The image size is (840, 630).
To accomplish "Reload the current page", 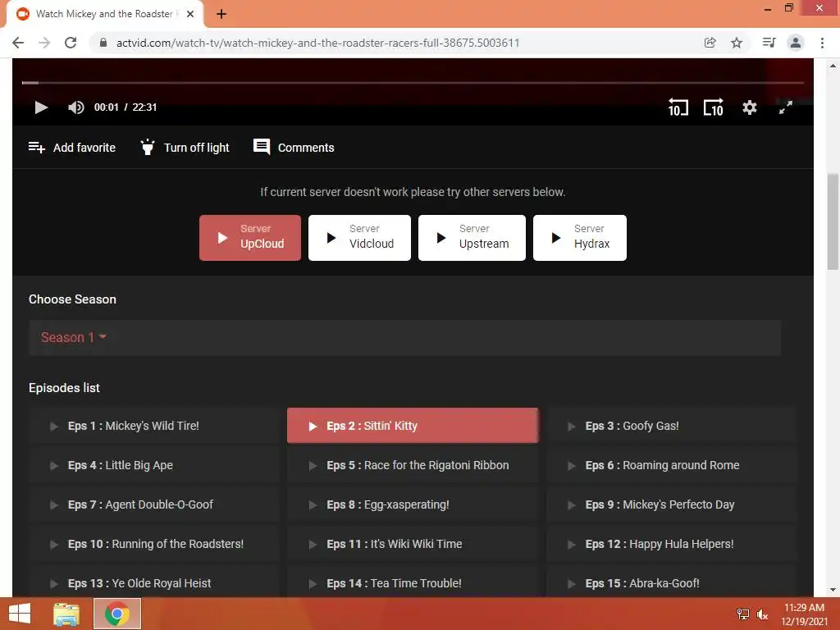I will click(x=71, y=43).
